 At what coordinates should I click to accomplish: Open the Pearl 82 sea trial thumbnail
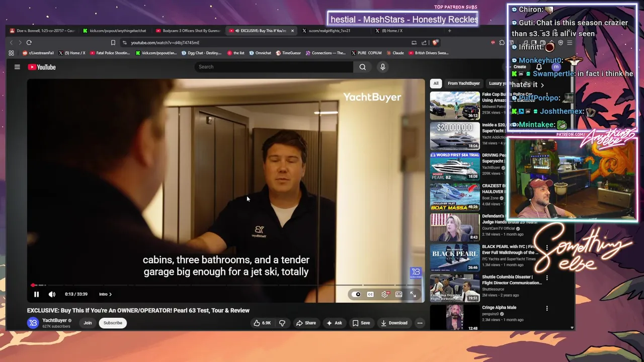point(455,166)
